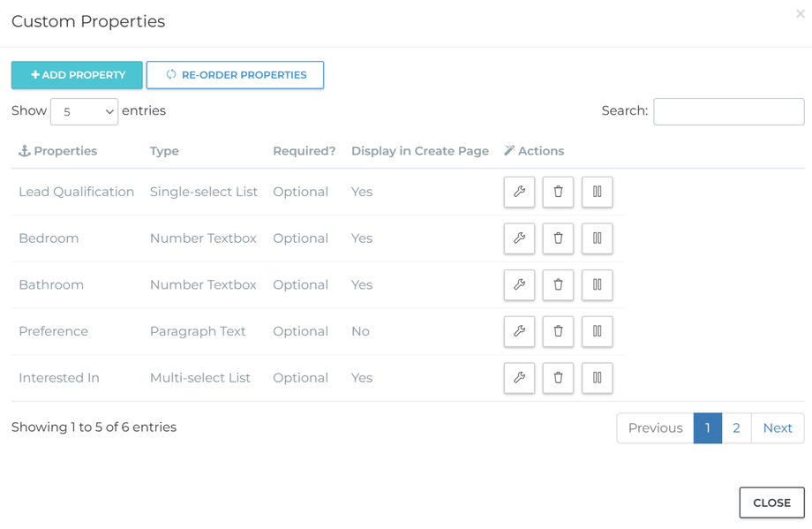Select page 1 in pagination
The image size is (812, 529).
(x=708, y=427)
